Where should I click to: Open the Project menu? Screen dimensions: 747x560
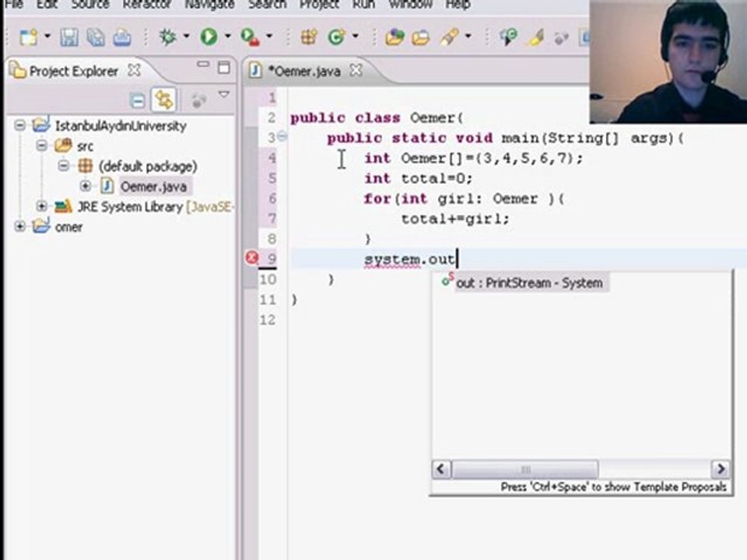319,5
